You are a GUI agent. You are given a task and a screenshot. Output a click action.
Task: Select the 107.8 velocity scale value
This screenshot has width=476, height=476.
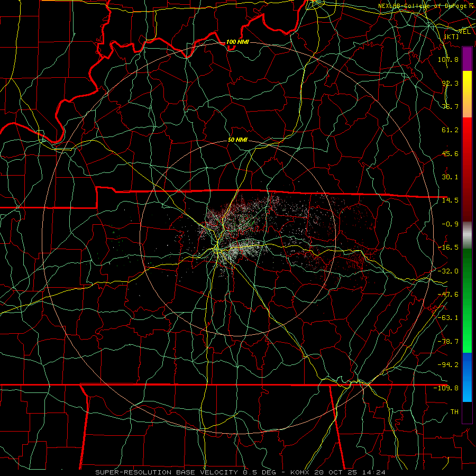tap(448, 59)
